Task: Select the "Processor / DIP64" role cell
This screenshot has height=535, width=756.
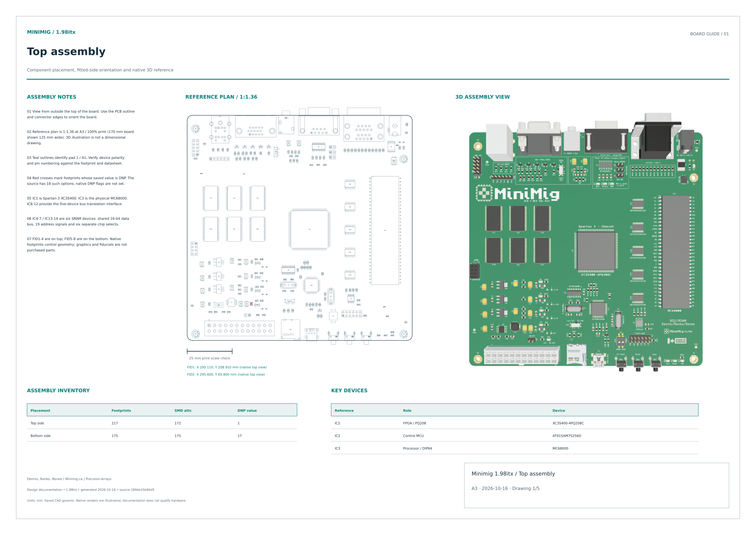Action: [x=417, y=448]
